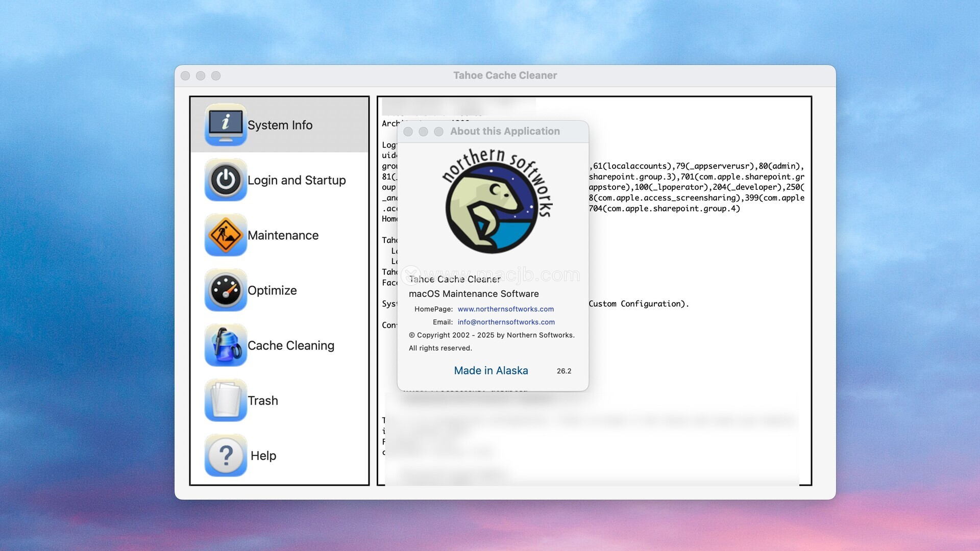Select the "Login and Startup" text label
Screen dimensions: 980x551
click(297, 180)
